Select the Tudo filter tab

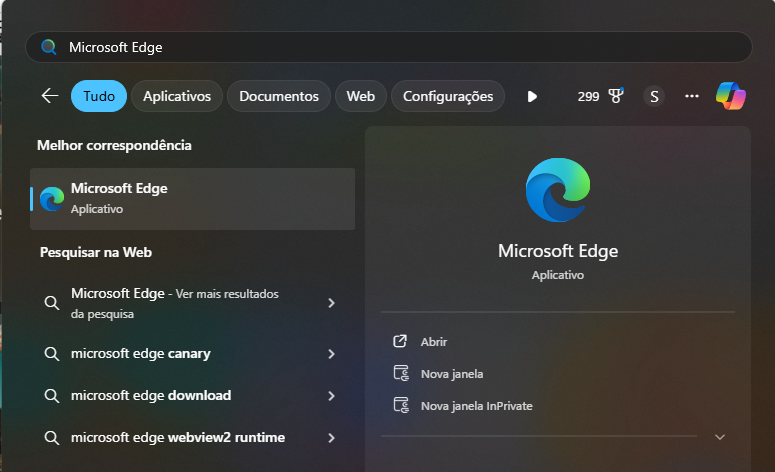tap(99, 96)
